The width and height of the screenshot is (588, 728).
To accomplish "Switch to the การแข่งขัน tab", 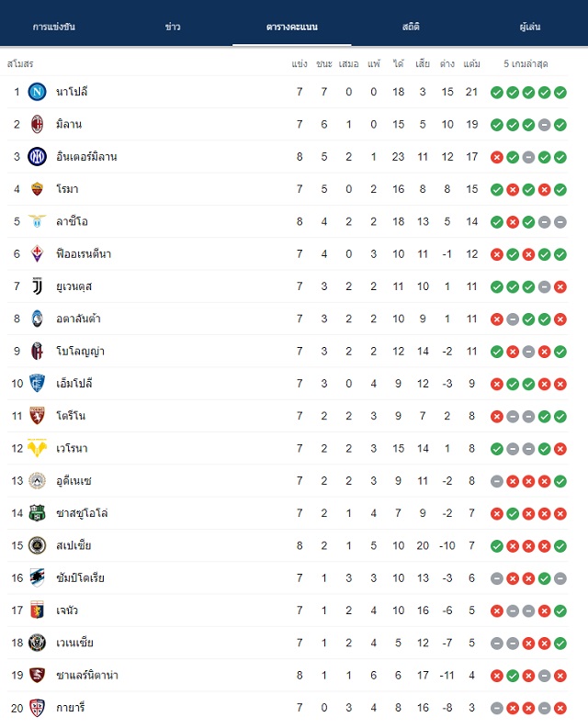I will [x=54, y=27].
